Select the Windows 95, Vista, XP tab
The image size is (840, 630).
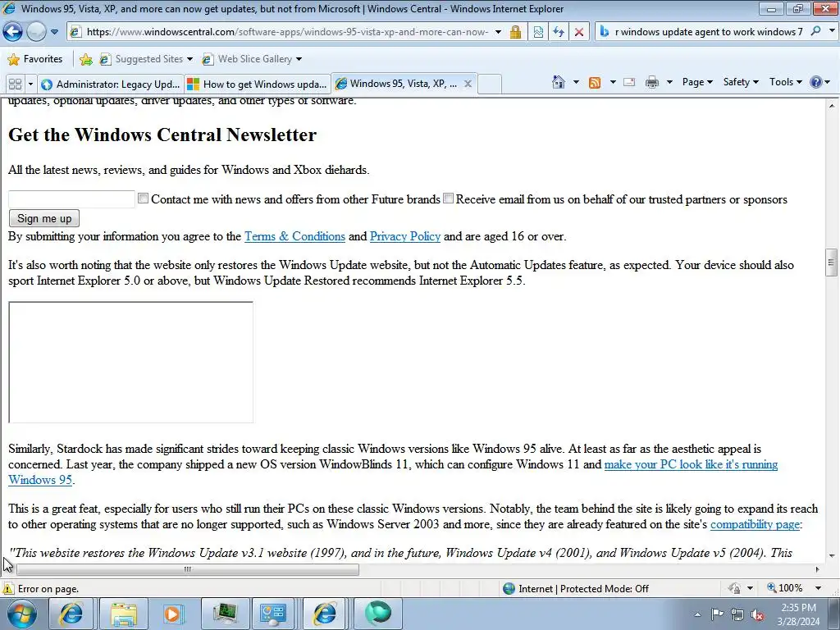point(396,84)
